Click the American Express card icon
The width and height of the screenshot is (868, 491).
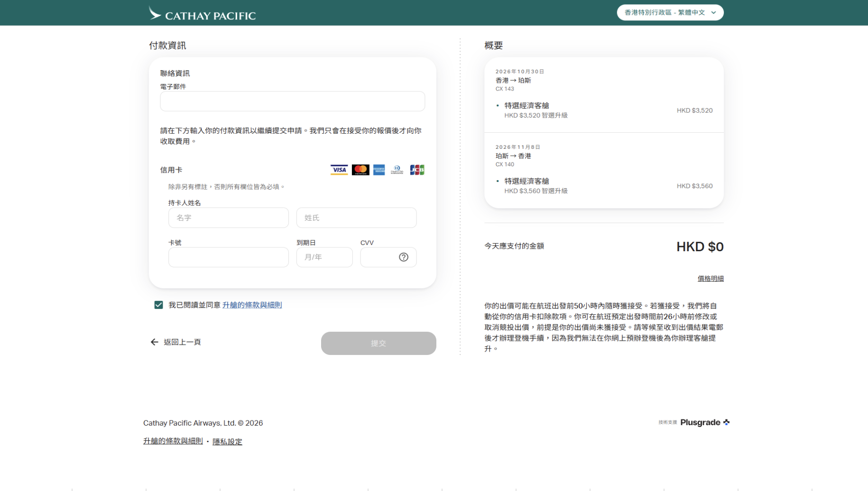point(379,170)
